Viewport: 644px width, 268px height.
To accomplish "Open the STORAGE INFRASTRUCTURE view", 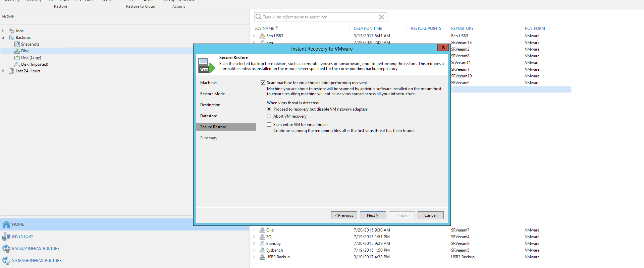I will [37, 261].
